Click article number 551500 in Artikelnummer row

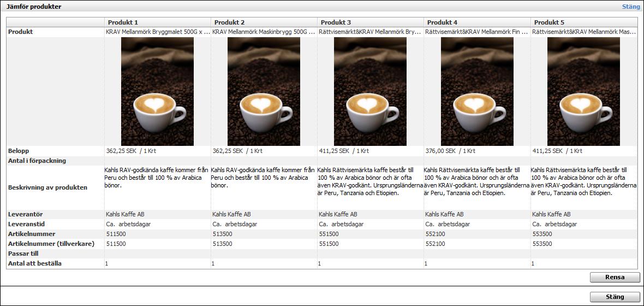coord(329,234)
